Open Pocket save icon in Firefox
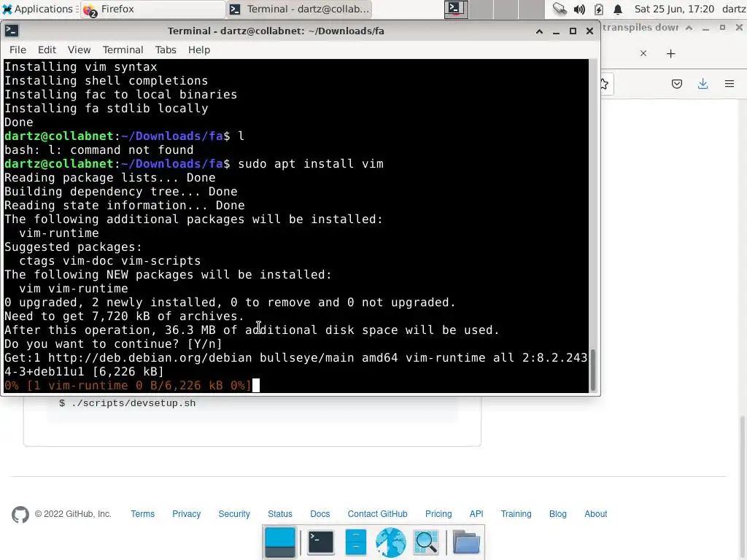 pos(676,85)
